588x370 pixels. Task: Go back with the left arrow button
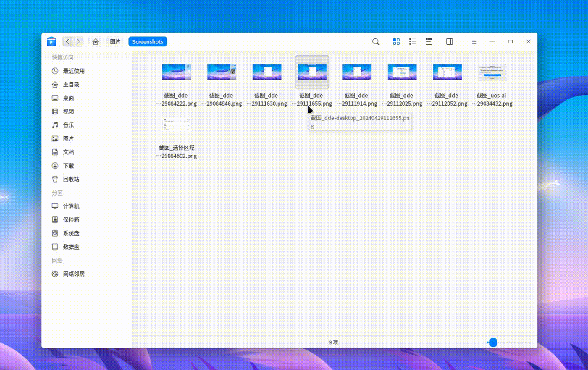point(68,41)
